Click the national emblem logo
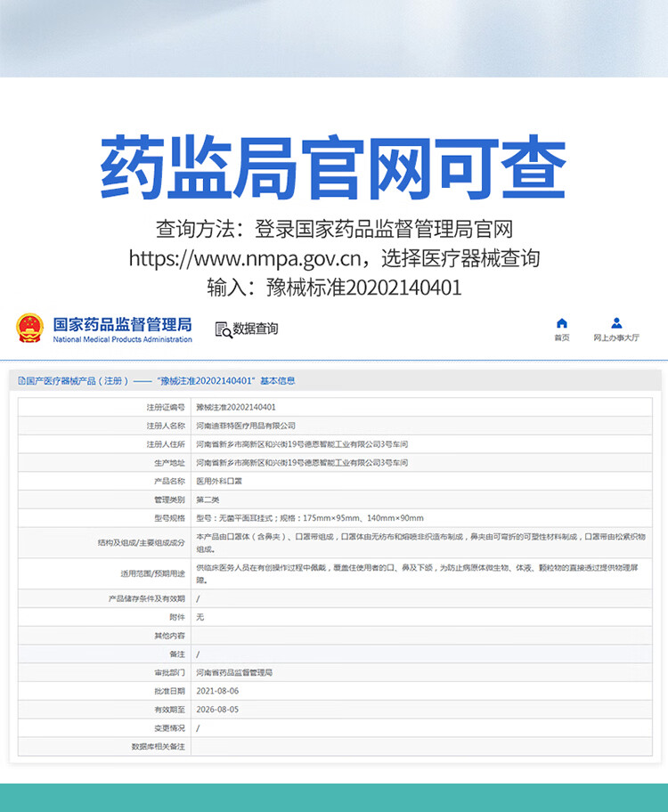The height and width of the screenshot is (812, 668). (x=29, y=328)
